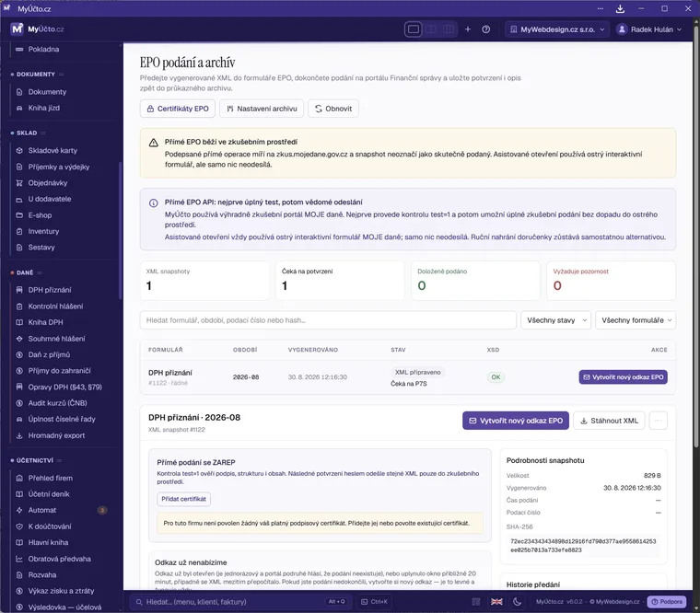Go to Účetní deník in the sidebar
Screen dimensions: 700x613
click(x=49, y=494)
